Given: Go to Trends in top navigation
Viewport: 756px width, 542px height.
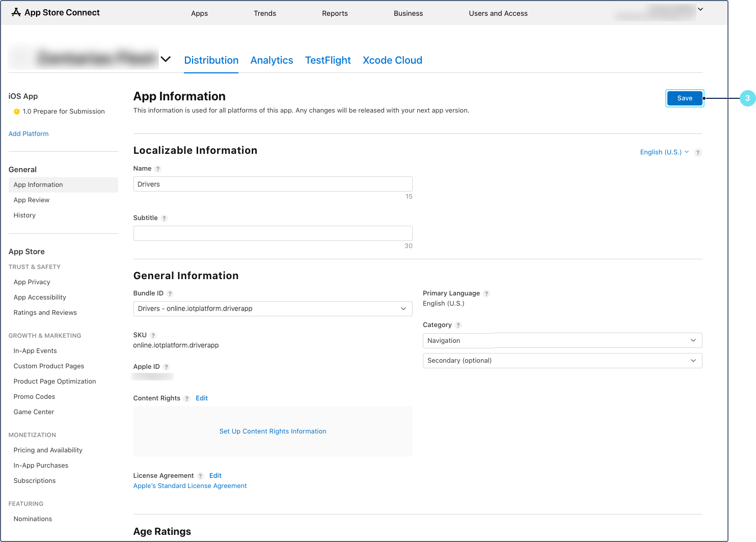Looking at the screenshot, I should pyautogui.click(x=265, y=13).
